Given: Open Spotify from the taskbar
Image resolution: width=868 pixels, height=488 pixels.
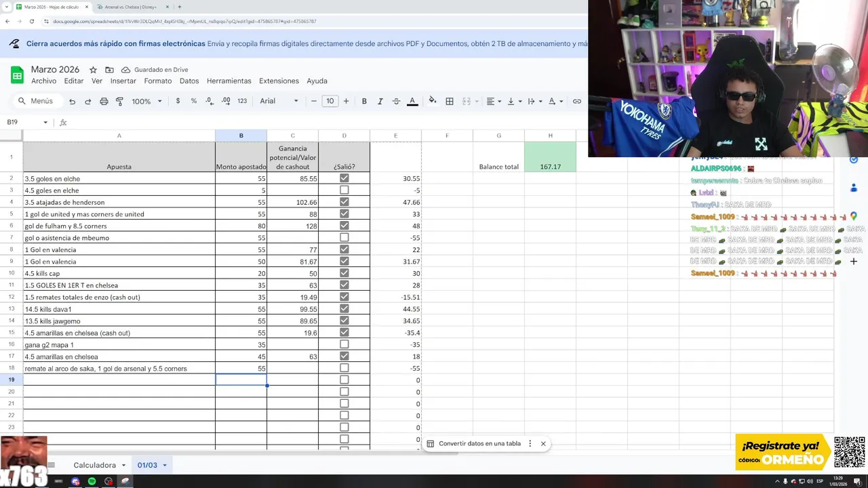Looking at the screenshot, I should point(92,481).
